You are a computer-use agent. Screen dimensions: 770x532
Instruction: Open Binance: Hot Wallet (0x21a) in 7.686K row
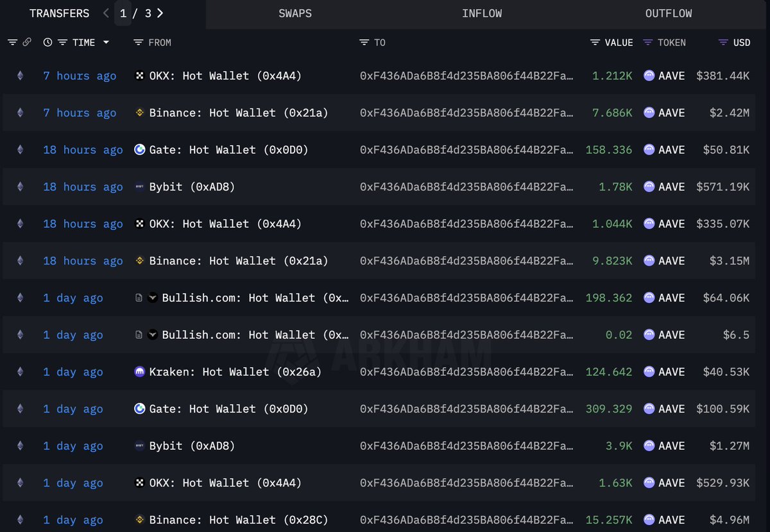coord(239,113)
